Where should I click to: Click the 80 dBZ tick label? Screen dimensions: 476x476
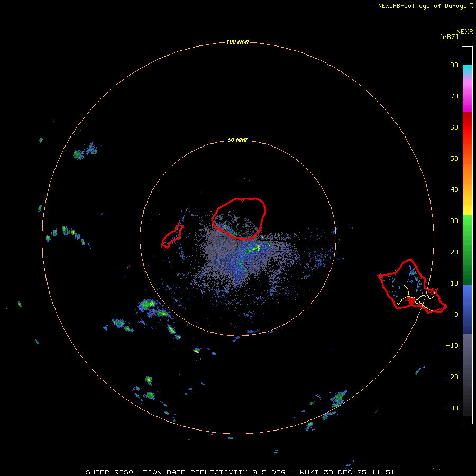click(x=454, y=65)
